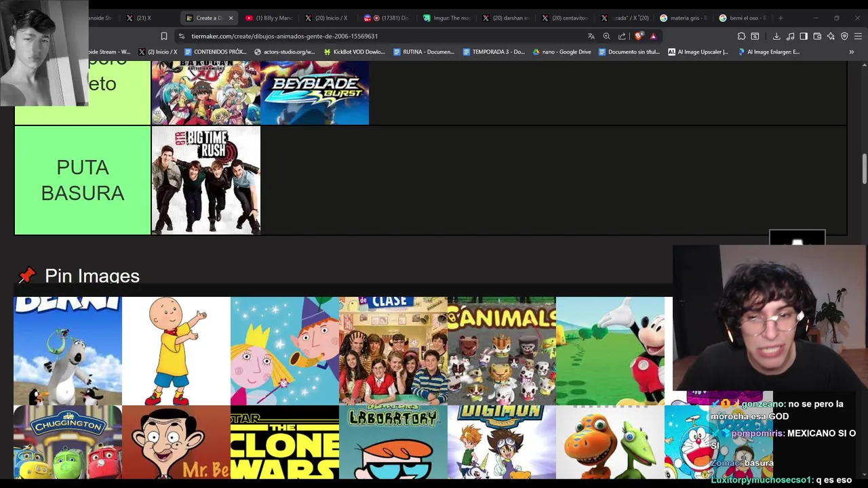
Task: Open 'AI Image Upscaler' bookmark
Action: click(698, 52)
